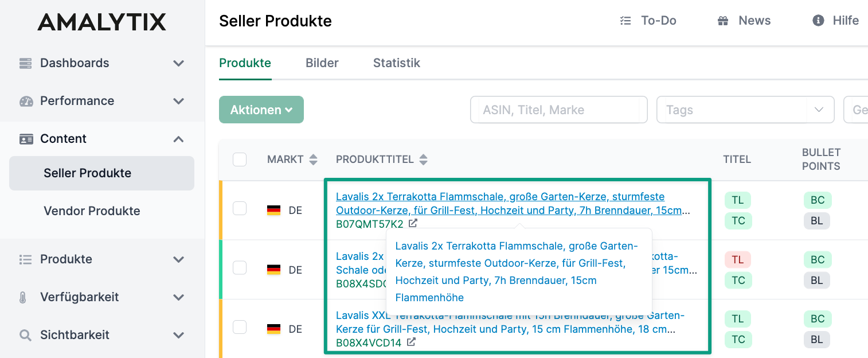Click the green TL badge in first row
This screenshot has height=358, width=868.
pos(738,200)
